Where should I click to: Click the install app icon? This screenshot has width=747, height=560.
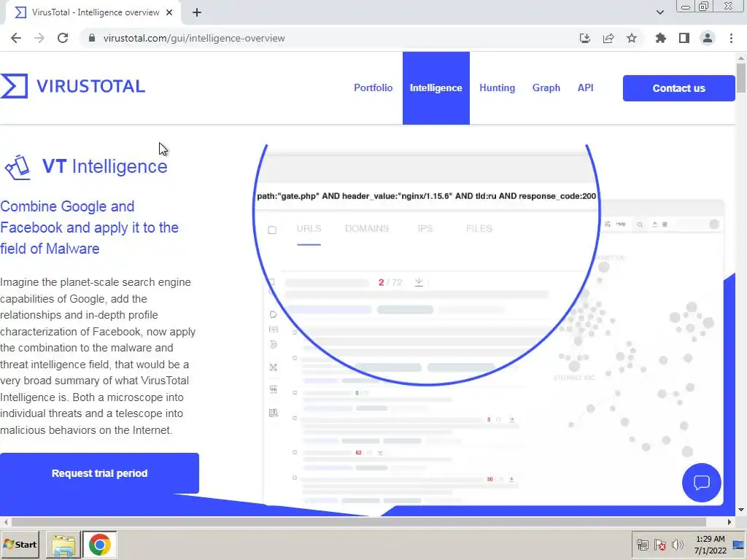584,38
